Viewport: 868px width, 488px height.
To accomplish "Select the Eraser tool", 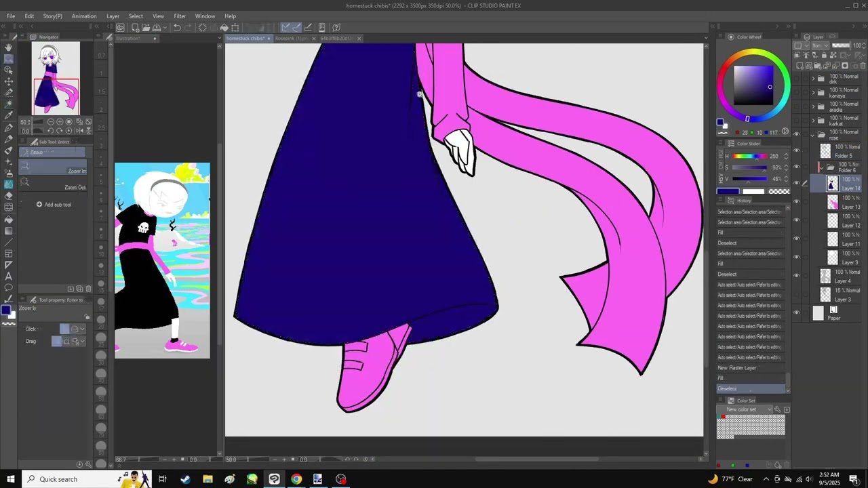I will coord(9,196).
